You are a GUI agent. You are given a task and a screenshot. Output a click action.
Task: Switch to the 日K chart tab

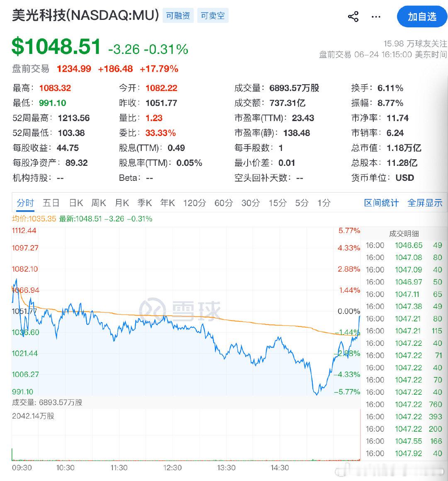pos(76,203)
